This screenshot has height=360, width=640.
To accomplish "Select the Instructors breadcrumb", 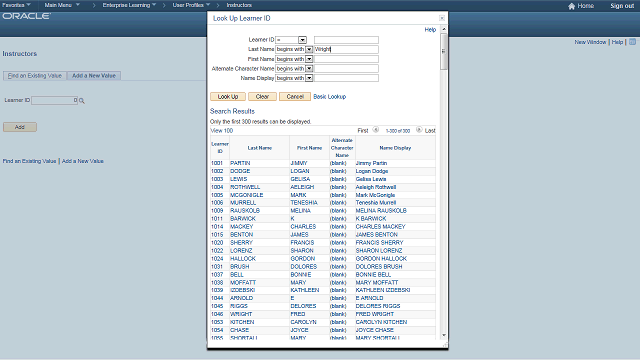I will click(x=239, y=5).
